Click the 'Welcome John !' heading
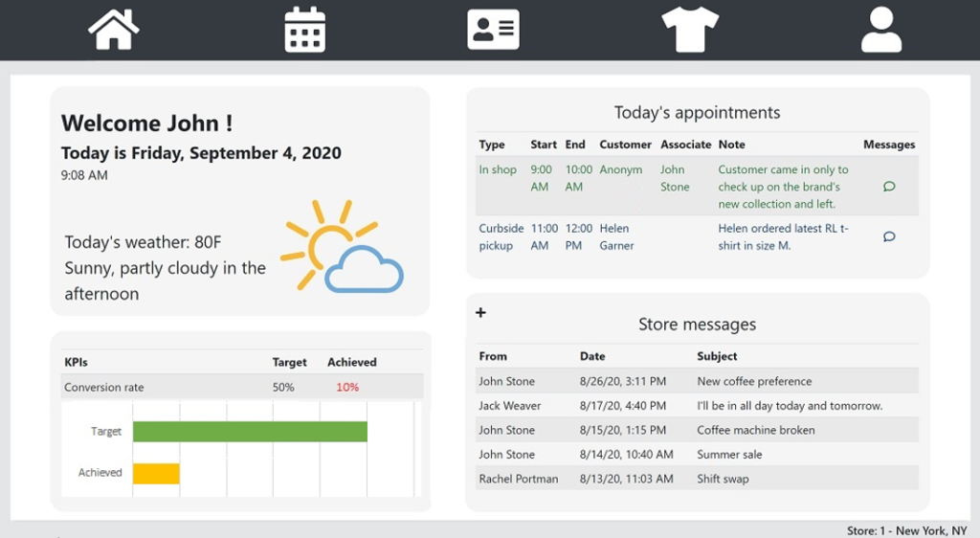The width and height of the screenshot is (980, 538). point(146,123)
